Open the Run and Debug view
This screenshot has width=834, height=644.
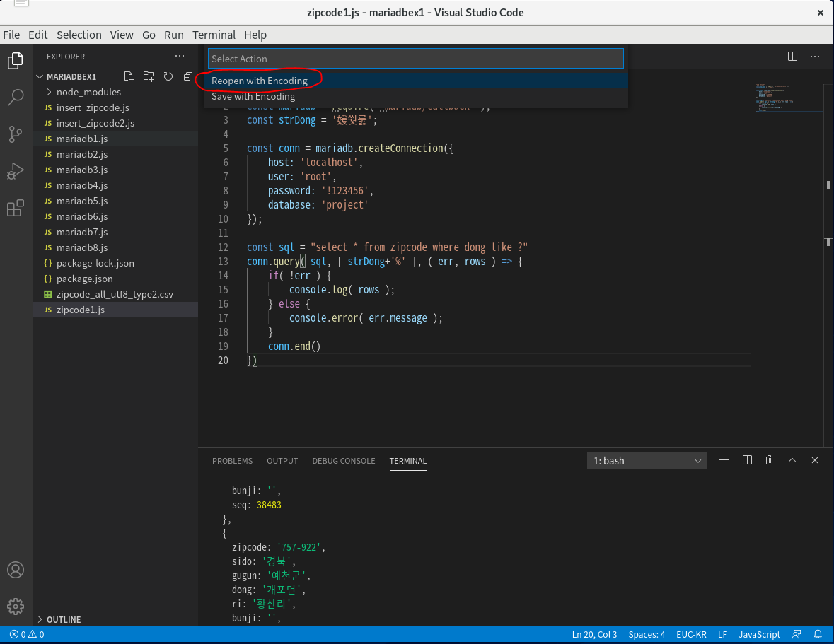[x=16, y=171]
